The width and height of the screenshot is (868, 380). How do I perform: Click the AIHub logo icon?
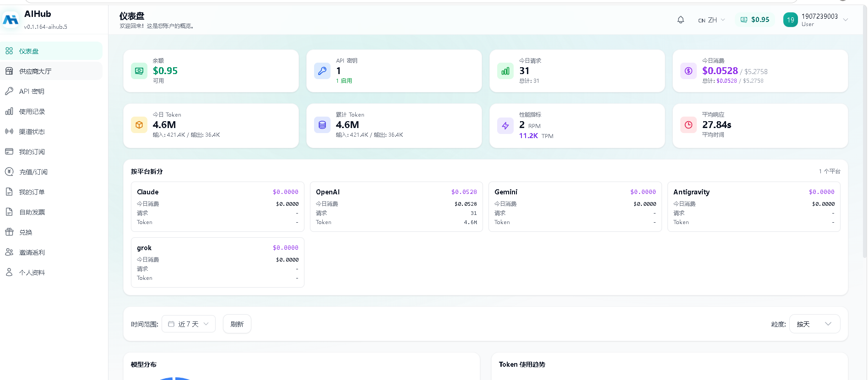click(x=11, y=20)
